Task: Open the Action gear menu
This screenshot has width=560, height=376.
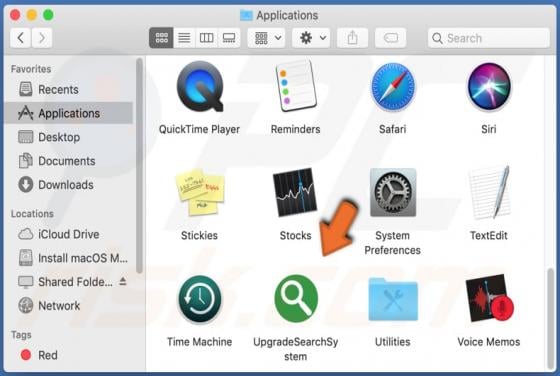Action: (x=311, y=38)
